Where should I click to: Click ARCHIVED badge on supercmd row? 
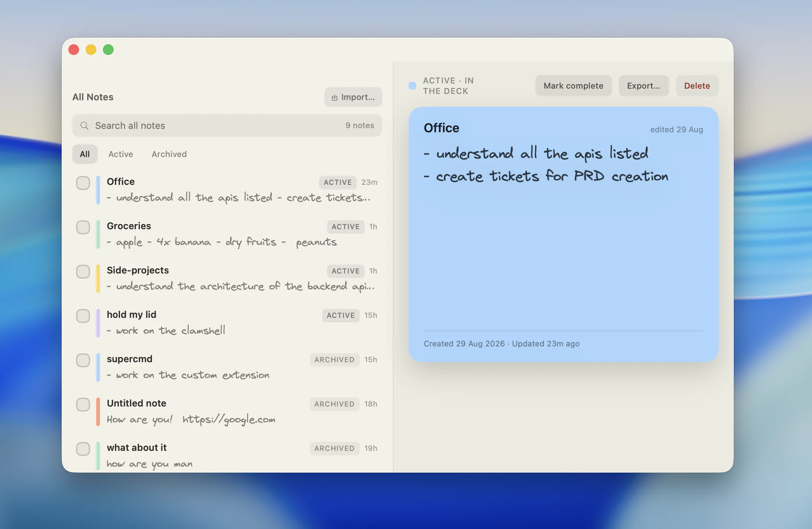point(334,360)
